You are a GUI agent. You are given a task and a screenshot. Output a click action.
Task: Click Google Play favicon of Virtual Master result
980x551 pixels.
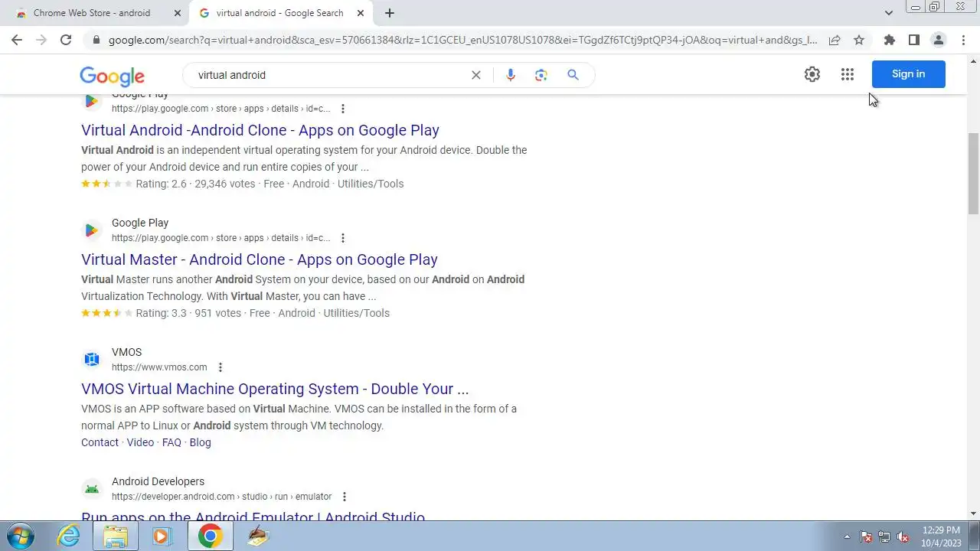point(92,230)
